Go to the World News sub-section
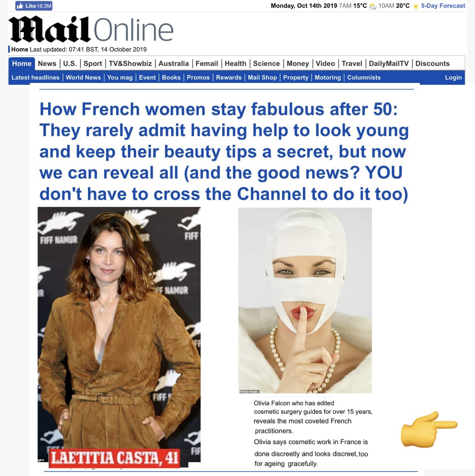Image resolution: width=475 pixels, height=476 pixels. pyautogui.click(x=83, y=77)
